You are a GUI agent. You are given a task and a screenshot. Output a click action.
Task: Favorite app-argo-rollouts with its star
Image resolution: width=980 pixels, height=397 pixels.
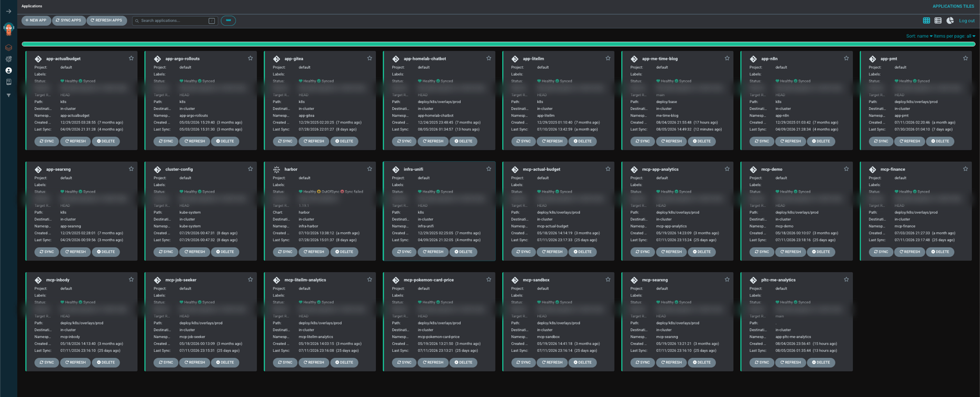(250, 58)
